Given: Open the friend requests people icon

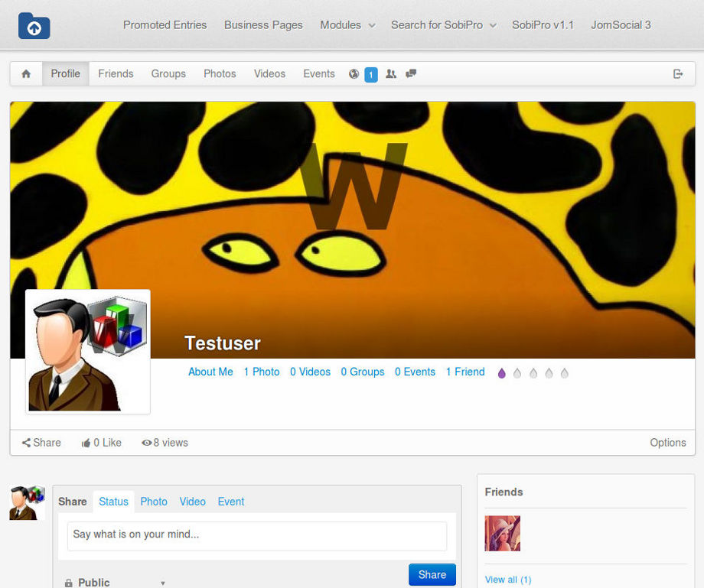Looking at the screenshot, I should pyautogui.click(x=391, y=74).
